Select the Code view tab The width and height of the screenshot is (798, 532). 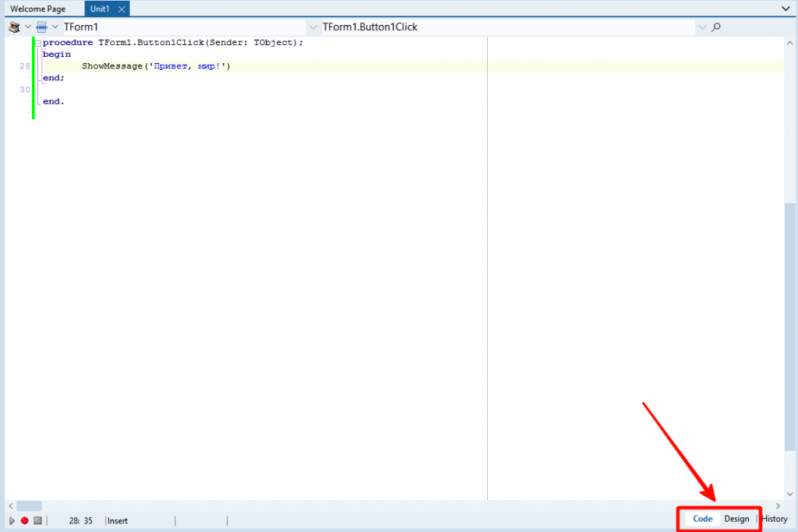(703, 519)
